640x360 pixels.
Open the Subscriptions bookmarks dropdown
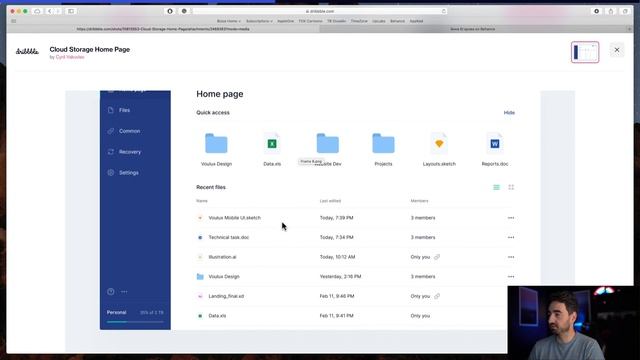(x=259, y=21)
